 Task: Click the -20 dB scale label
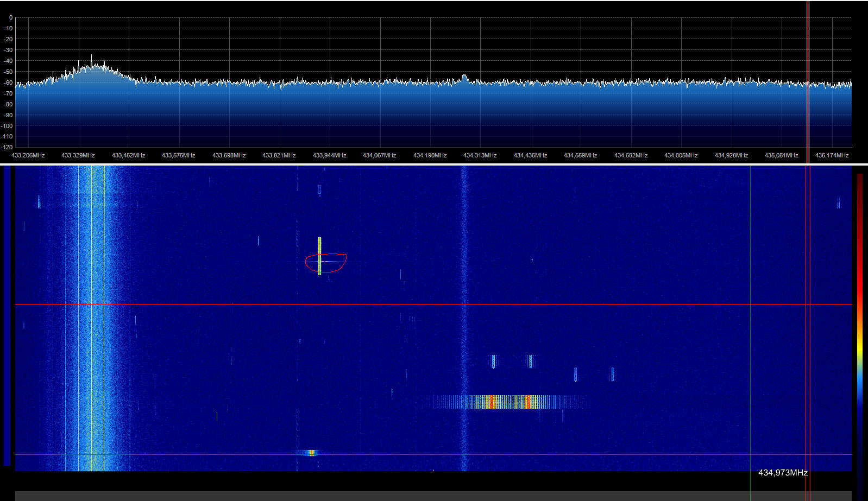(x=8, y=39)
